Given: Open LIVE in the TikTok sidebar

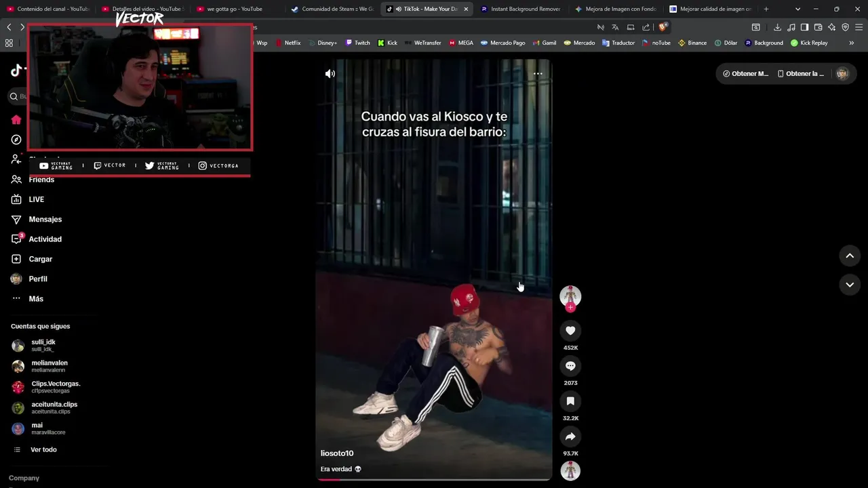Looking at the screenshot, I should 28,199.
